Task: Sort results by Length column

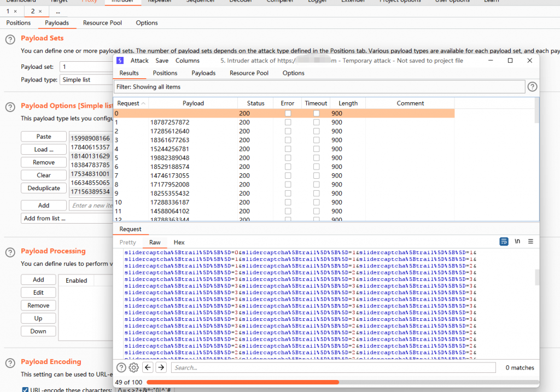Action: pyautogui.click(x=348, y=103)
